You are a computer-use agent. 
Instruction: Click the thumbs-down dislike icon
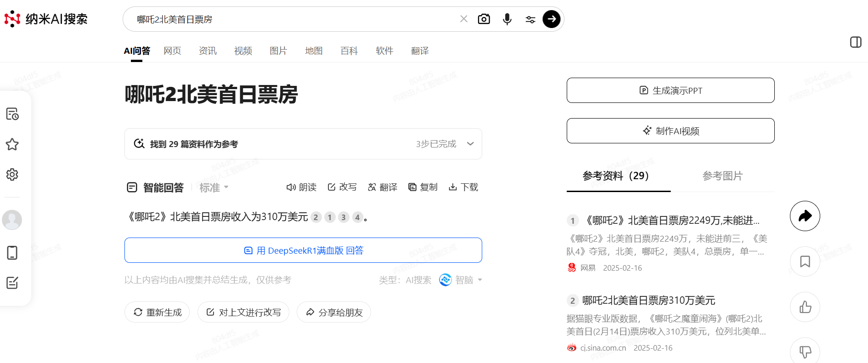(805, 352)
